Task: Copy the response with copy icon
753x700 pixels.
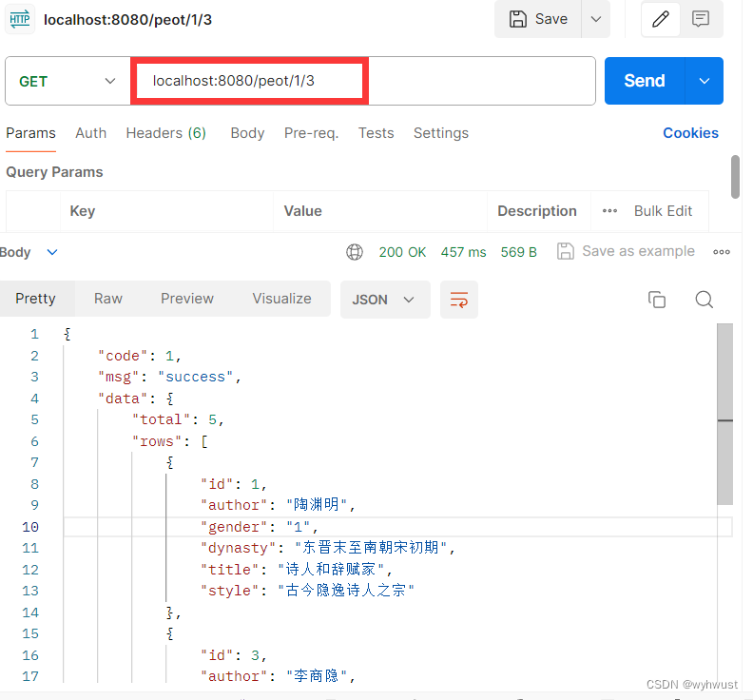Action: pos(656,300)
